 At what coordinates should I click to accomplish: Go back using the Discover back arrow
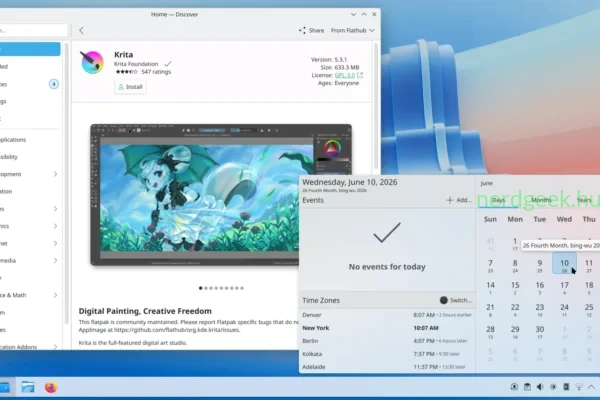coord(81,30)
